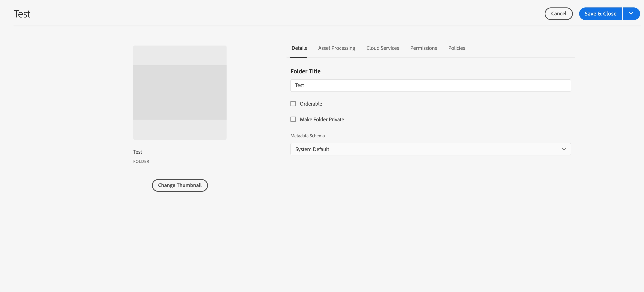Click the Save & Close button
The height and width of the screenshot is (292, 644).
tap(600, 14)
